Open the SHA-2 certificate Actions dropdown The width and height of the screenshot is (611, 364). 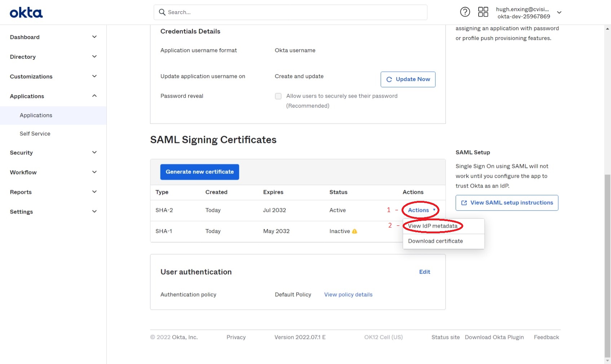[x=421, y=210]
